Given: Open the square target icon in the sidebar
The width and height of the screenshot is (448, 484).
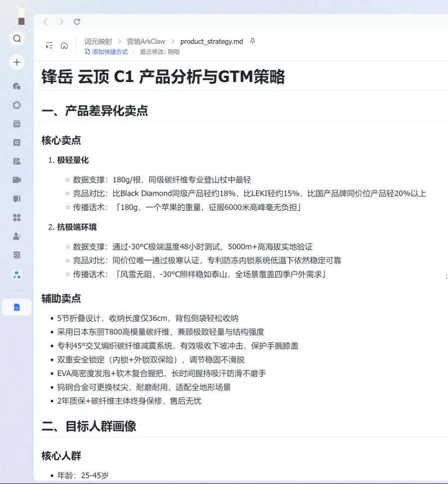Looking at the screenshot, I should 17,142.
